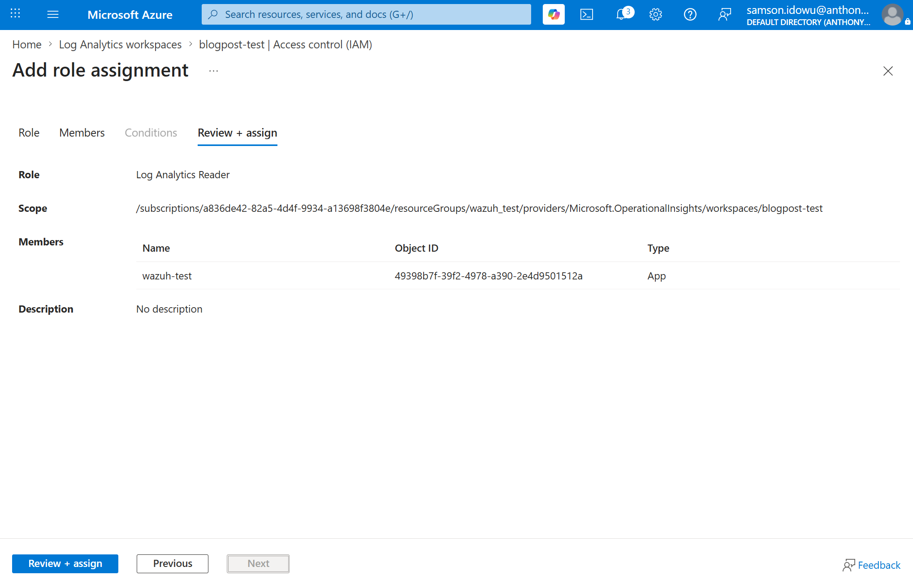Click the Description field label
913x588 pixels.
coord(46,309)
